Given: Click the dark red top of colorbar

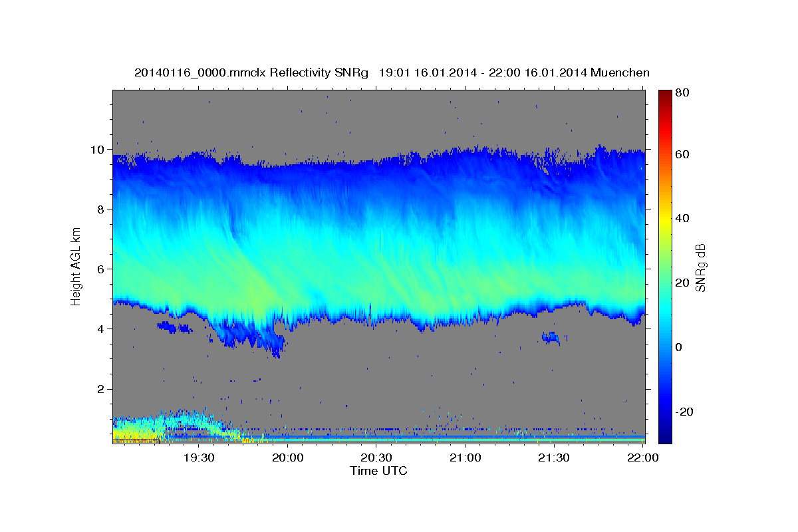Looking at the screenshot, I should [665, 96].
